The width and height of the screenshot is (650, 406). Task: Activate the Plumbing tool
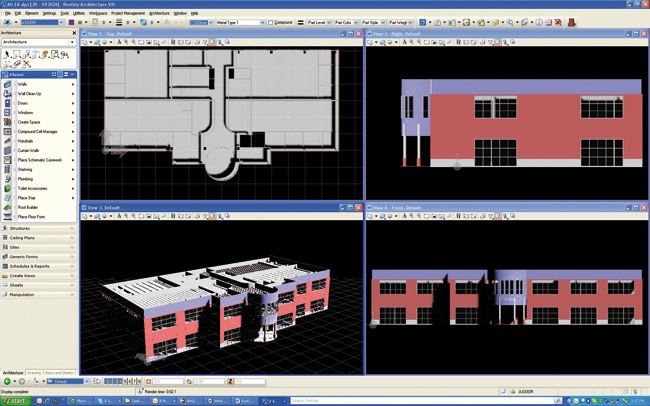click(x=24, y=179)
